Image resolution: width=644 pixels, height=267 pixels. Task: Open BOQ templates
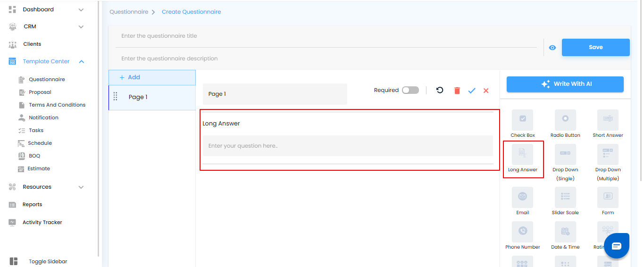point(34,156)
